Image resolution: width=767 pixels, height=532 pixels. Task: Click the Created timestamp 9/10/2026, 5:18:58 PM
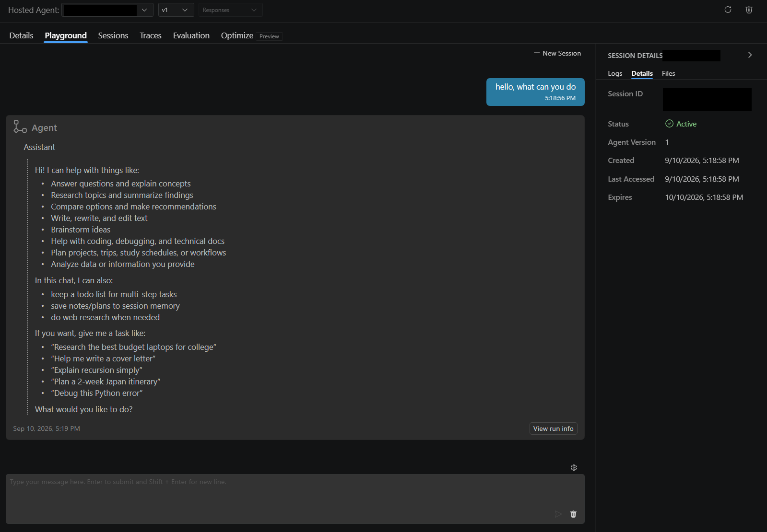(x=702, y=161)
